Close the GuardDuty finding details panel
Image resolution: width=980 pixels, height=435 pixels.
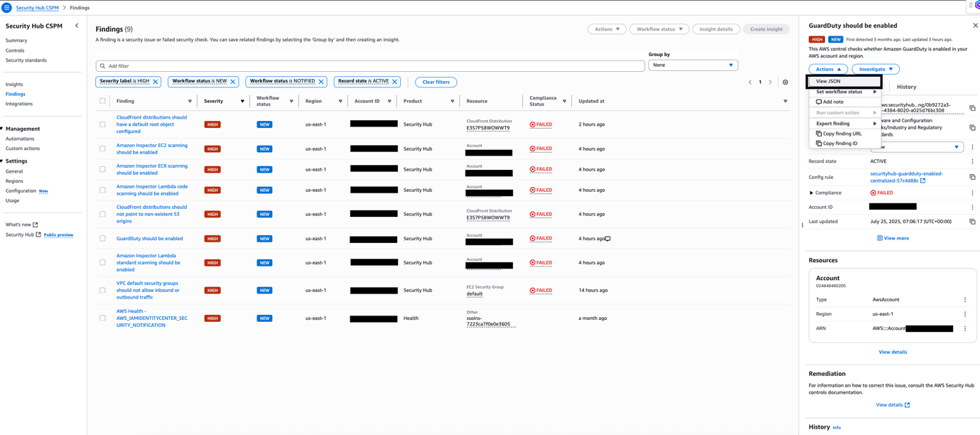[x=975, y=26]
